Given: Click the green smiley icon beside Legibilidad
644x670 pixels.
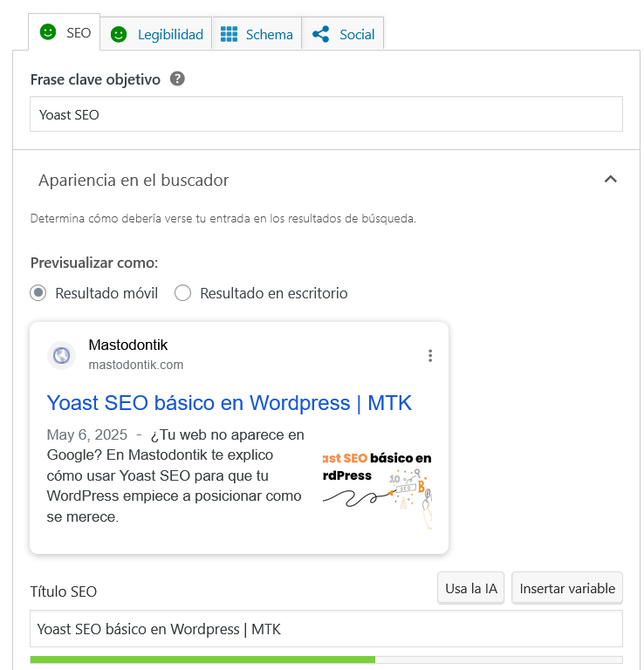Looking at the screenshot, I should (x=119, y=34).
